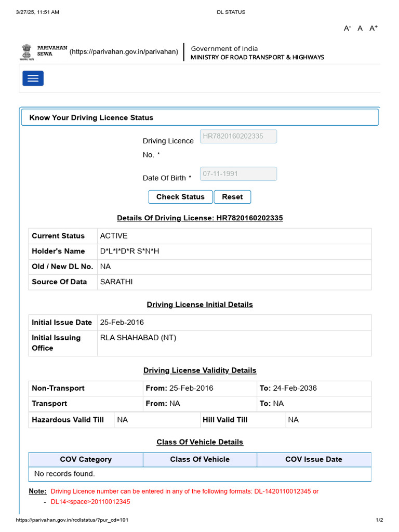Viewport: 399px width, 532px height.
Task: Select the SARATHI source value
Action: pyautogui.click(x=116, y=282)
